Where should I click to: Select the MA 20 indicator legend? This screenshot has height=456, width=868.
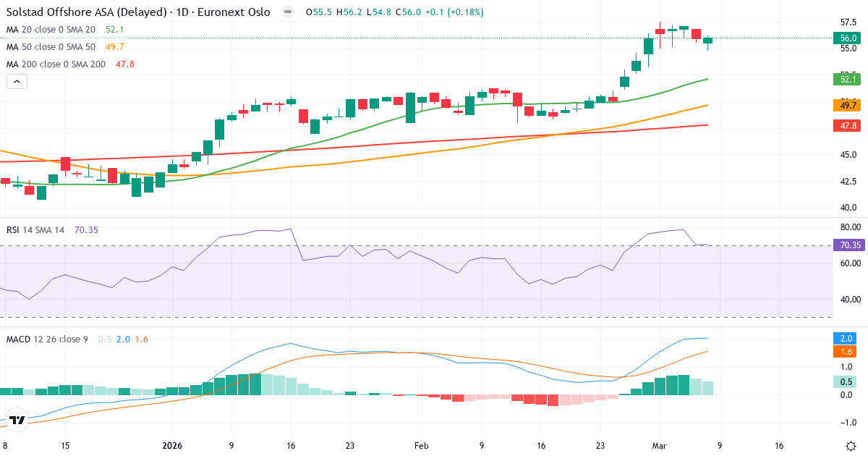coord(51,30)
